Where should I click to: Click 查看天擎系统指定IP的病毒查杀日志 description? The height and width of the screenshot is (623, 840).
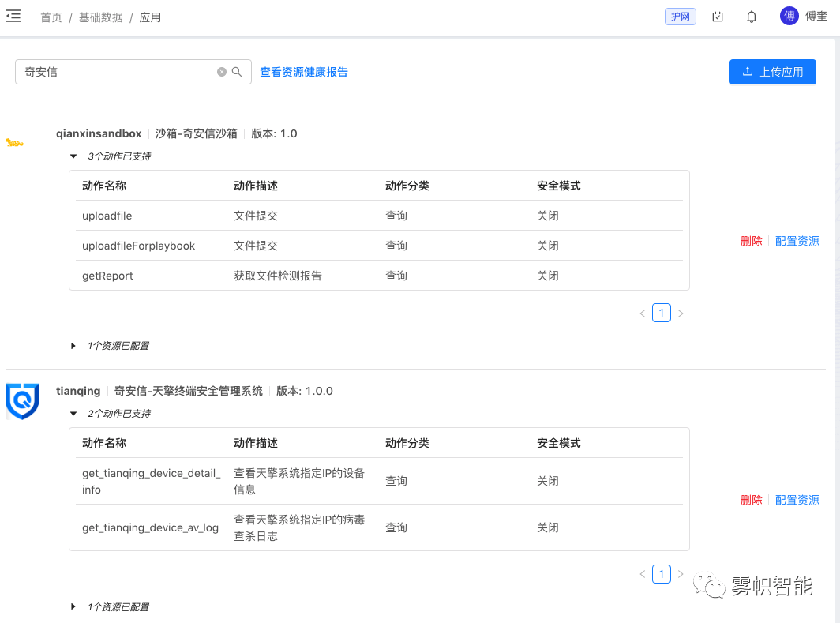pos(299,527)
